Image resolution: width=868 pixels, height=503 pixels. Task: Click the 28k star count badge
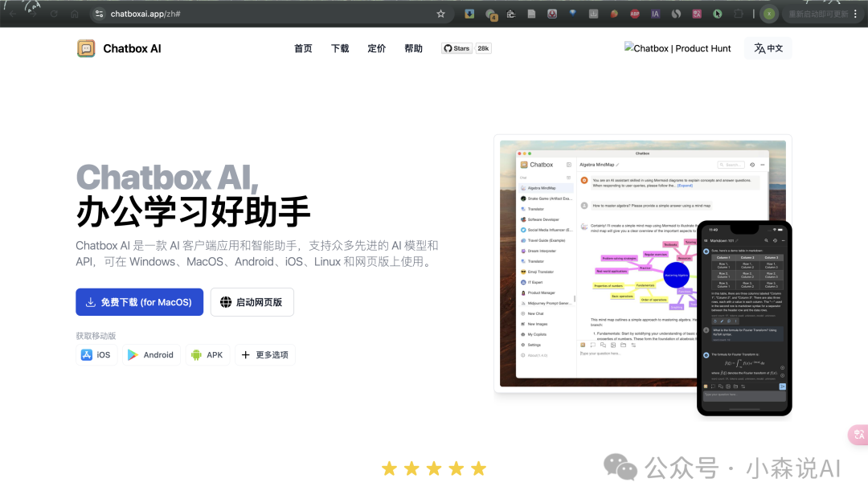pyautogui.click(x=483, y=49)
